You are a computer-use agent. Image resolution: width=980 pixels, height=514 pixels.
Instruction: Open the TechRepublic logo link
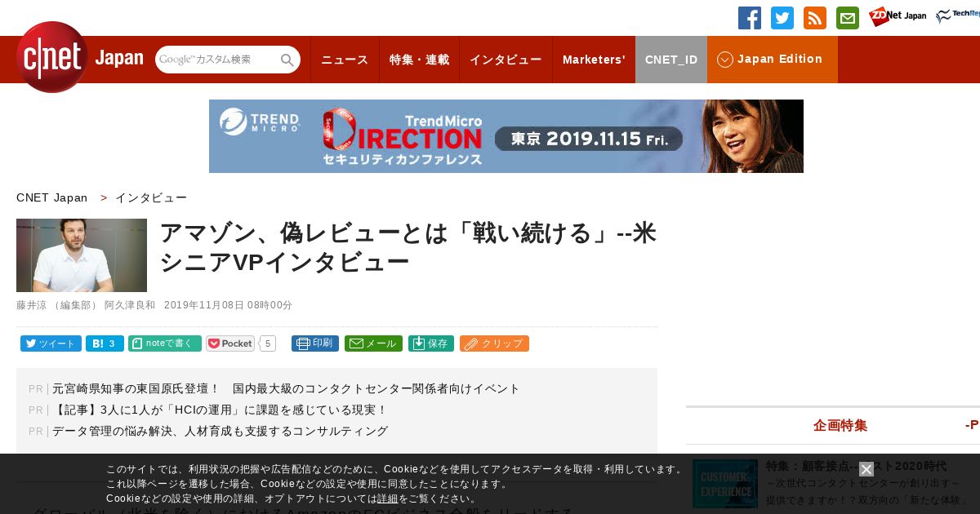pyautogui.click(x=958, y=16)
